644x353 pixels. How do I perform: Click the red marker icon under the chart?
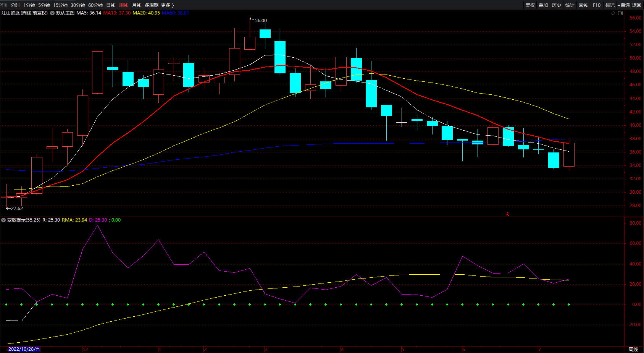pyautogui.click(x=507, y=214)
